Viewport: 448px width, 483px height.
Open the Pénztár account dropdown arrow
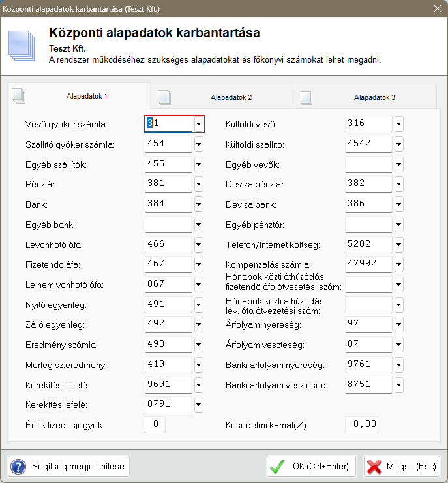(x=198, y=185)
